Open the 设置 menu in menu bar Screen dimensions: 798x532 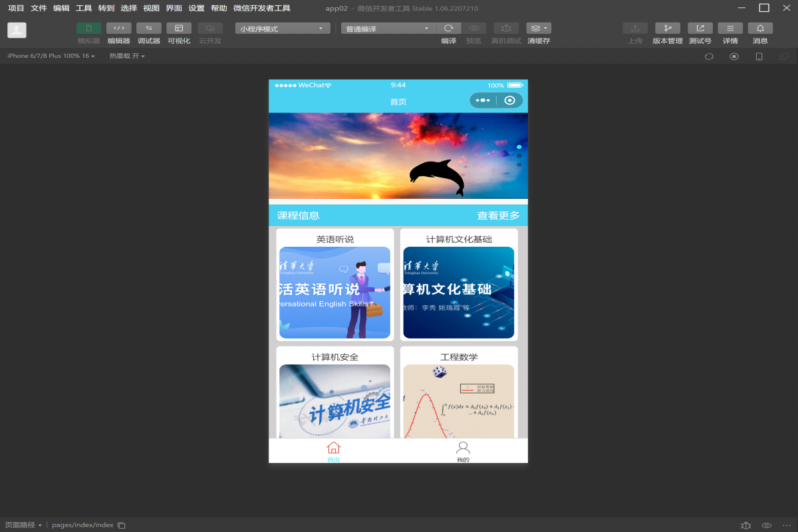point(196,8)
